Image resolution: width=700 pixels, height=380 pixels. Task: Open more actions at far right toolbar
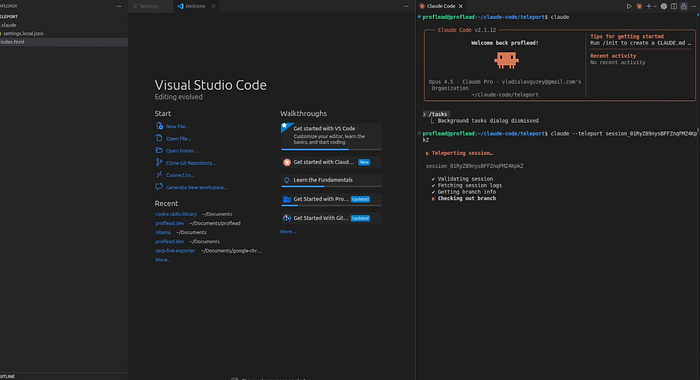pyautogui.click(x=693, y=6)
